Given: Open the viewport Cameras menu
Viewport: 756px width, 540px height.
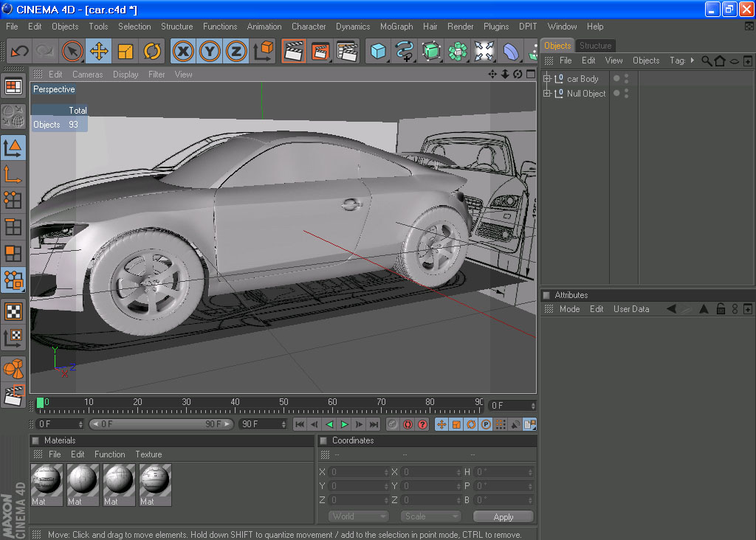Looking at the screenshot, I should click(x=87, y=75).
